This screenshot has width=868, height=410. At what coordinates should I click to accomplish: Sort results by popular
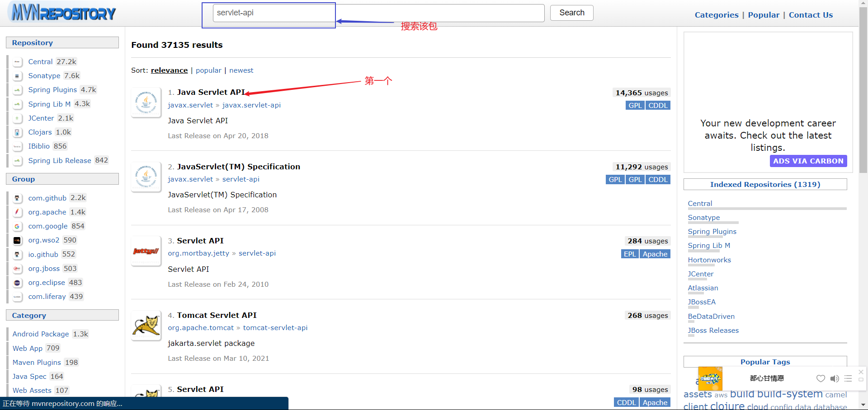point(208,70)
